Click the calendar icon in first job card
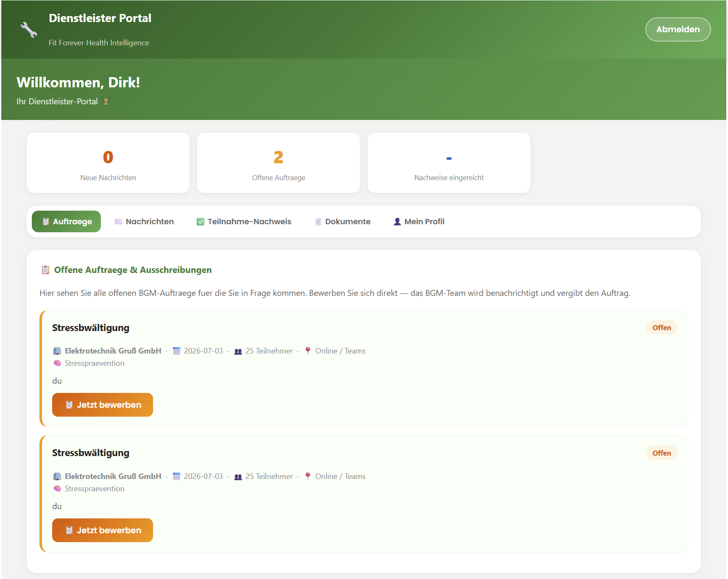This screenshot has width=728, height=579. 177,351
